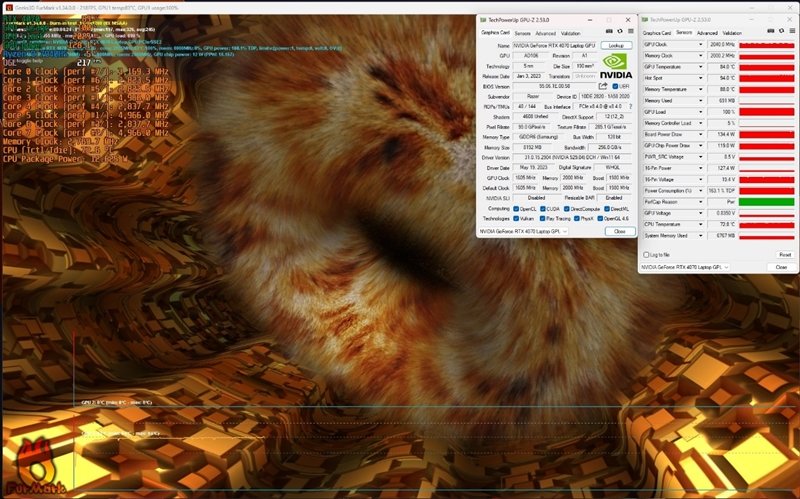Open the hamburger menu in the Sensors window
800x499 pixels.
[x=792, y=31]
